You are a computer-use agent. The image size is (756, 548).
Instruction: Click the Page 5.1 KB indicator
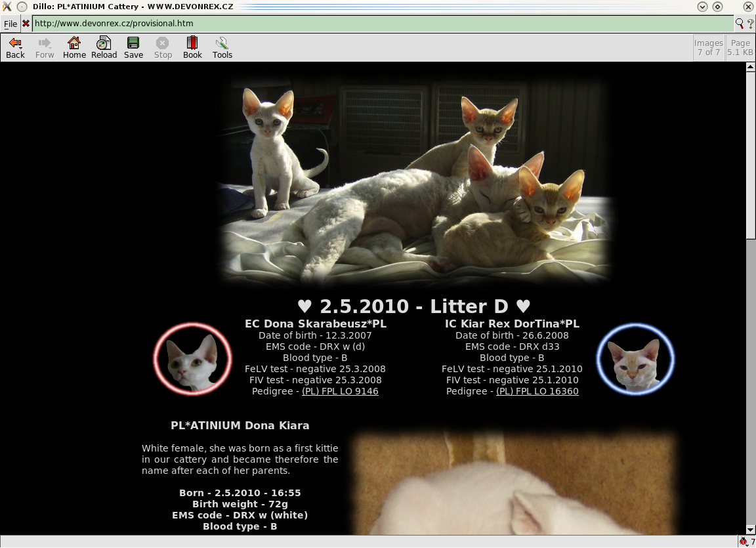point(740,47)
